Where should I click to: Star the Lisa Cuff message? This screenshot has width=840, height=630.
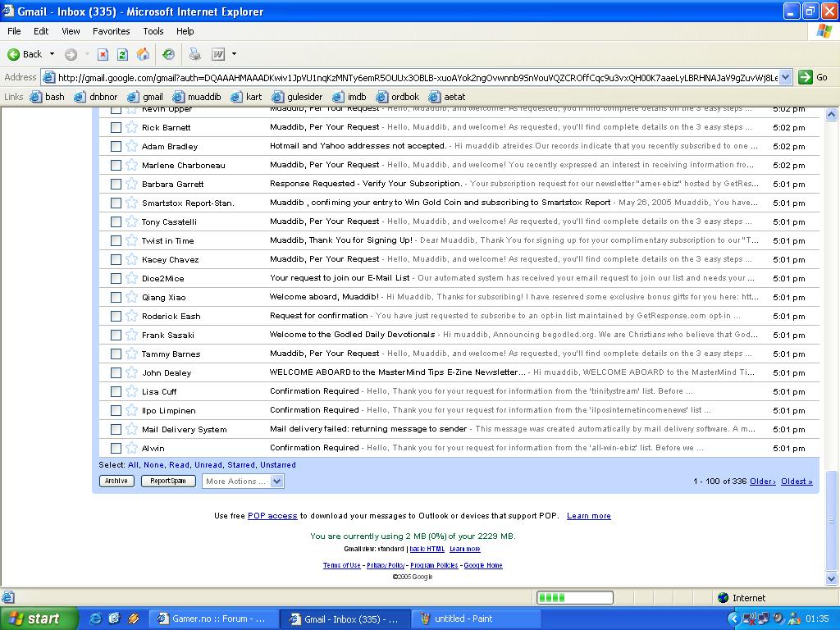coord(132,391)
